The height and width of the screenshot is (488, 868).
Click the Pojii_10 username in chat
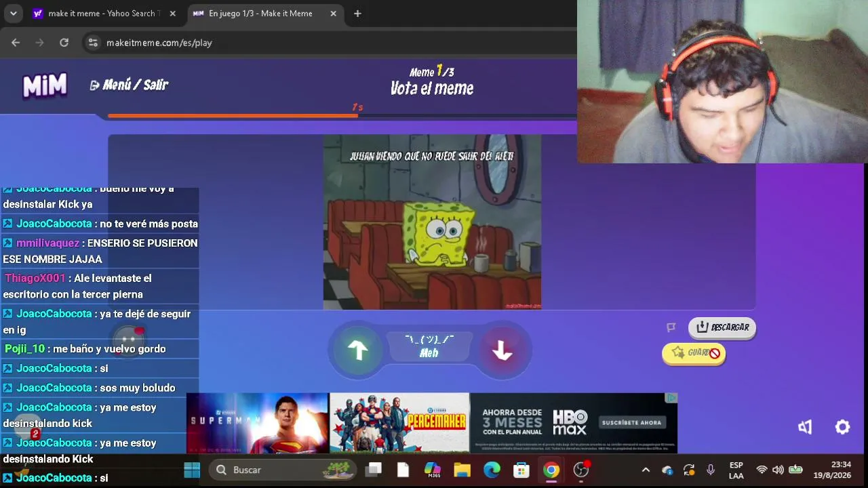[24, 349]
